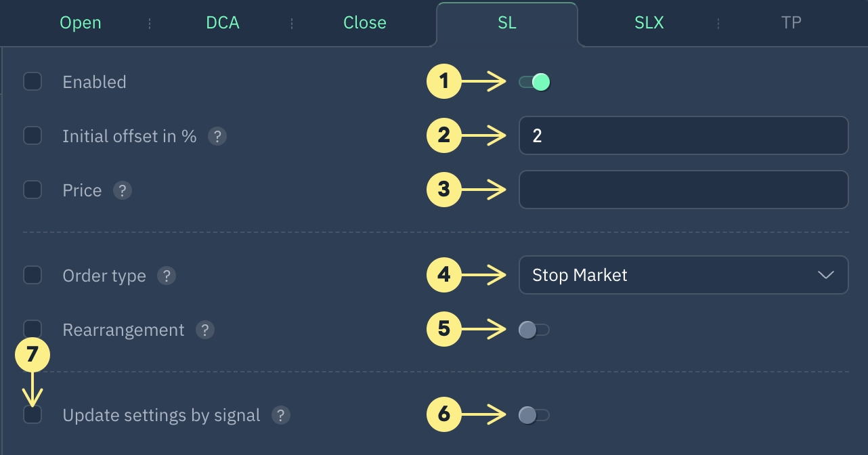Switch to the SLX tab
The height and width of the screenshot is (455, 868).
pos(649,23)
